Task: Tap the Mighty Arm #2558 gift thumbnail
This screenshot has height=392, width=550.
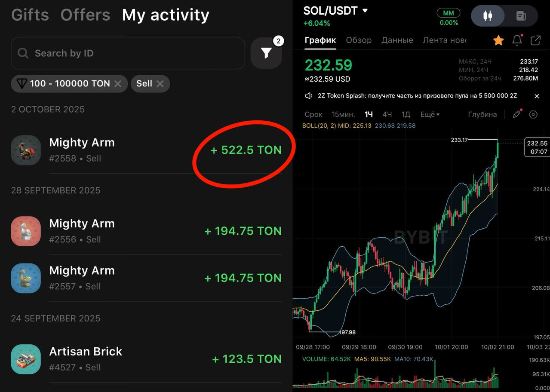Action: point(26,150)
